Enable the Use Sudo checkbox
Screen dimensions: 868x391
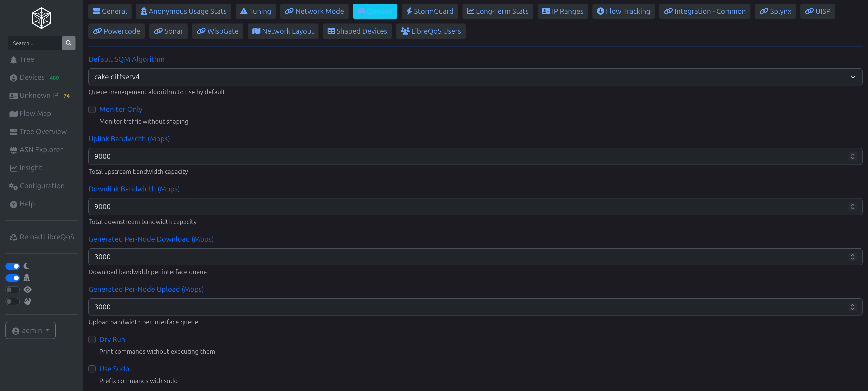(x=92, y=369)
